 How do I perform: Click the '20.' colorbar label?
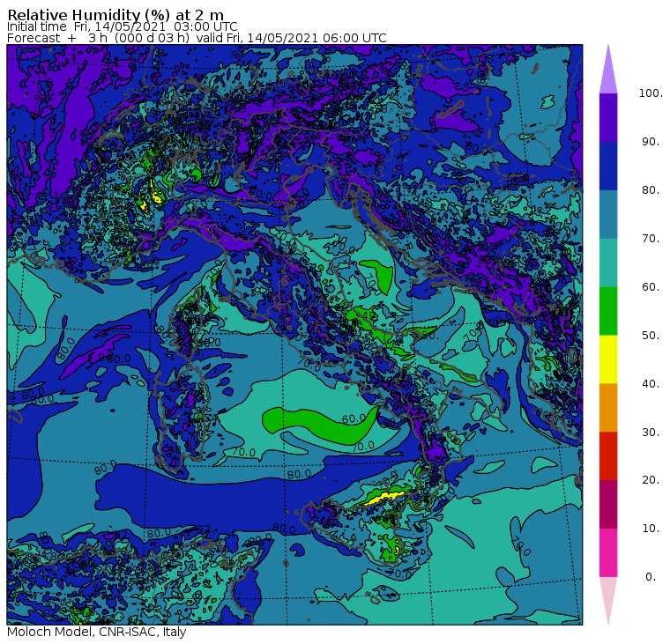click(651, 480)
